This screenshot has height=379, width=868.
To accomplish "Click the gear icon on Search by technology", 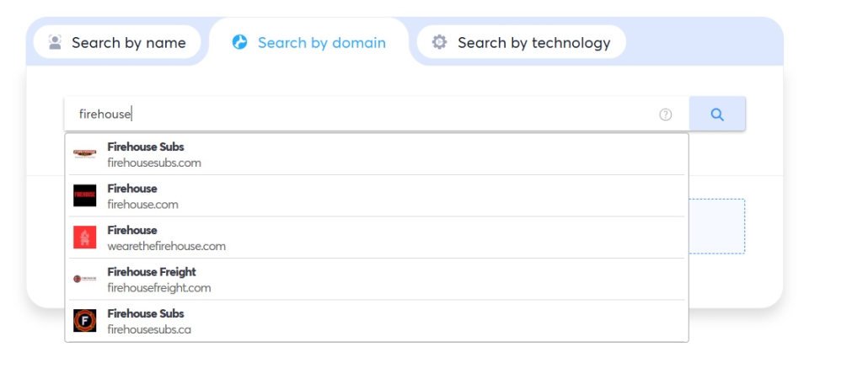I will [440, 42].
